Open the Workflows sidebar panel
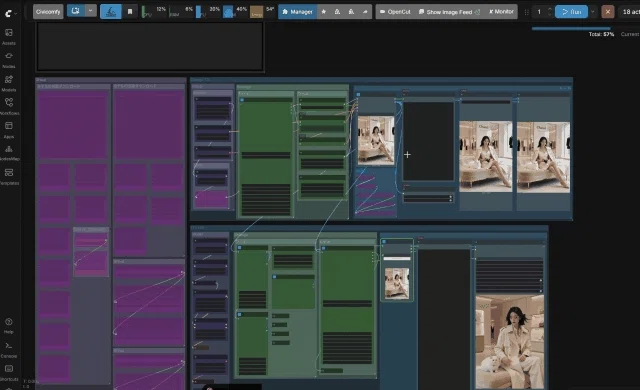The width and height of the screenshot is (640, 390). pyautogui.click(x=9, y=106)
